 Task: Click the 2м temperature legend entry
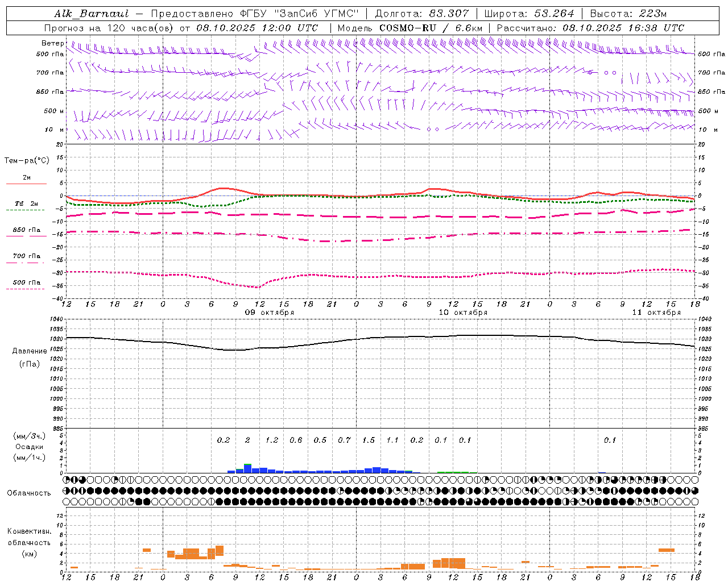click(27, 177)
